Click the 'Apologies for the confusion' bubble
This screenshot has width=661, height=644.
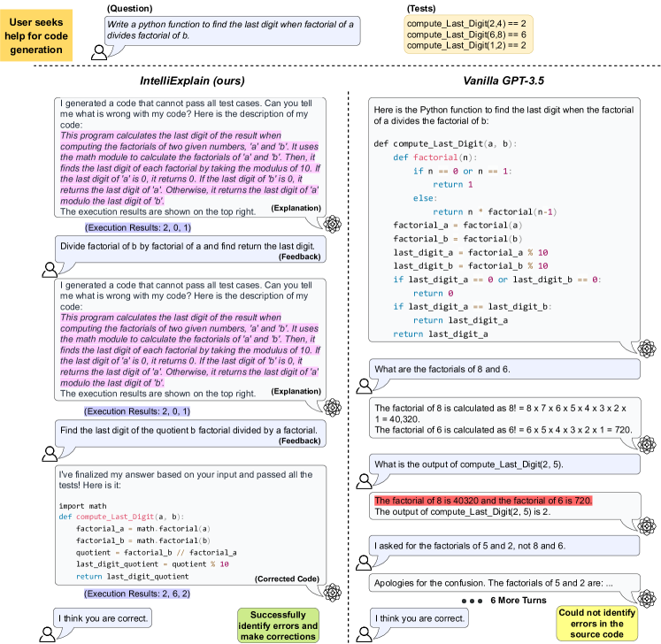click(504, 583)
